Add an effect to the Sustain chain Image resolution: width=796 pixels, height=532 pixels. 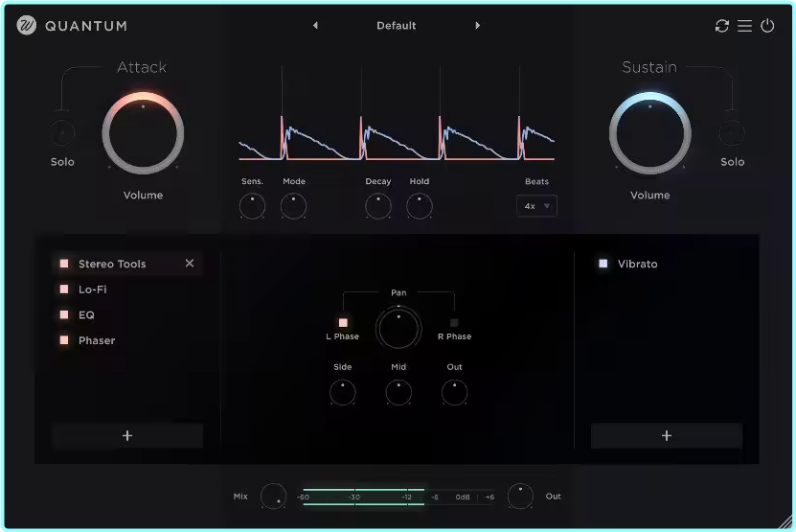point(666,436)
